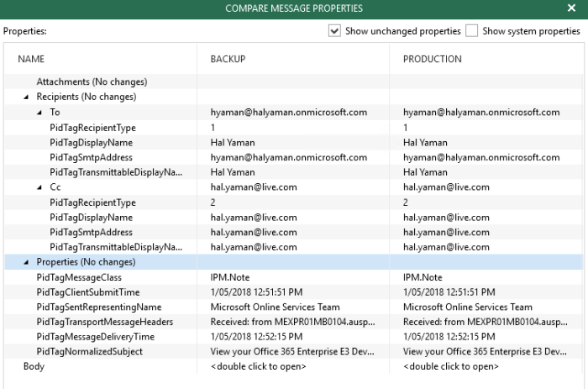Select PidTagSentRepresentingName property name
This screenshot has height=389, width=588.
pos(98,307)
